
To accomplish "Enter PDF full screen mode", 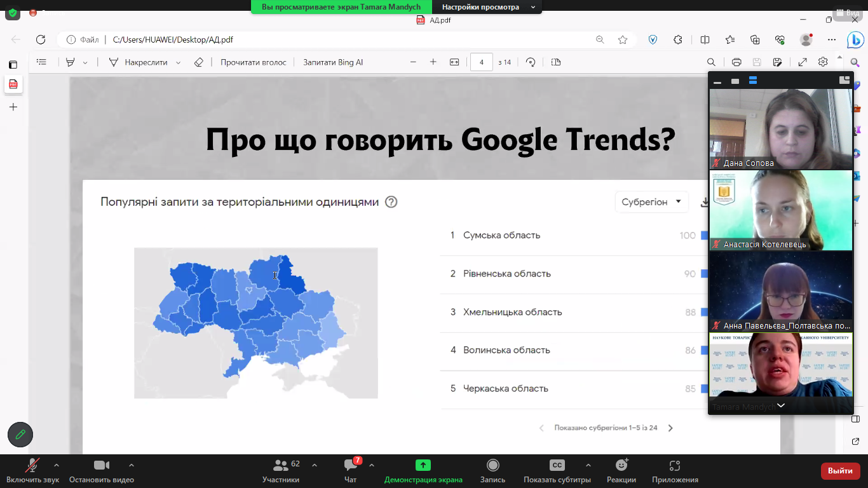I will [x=803, y=62].
